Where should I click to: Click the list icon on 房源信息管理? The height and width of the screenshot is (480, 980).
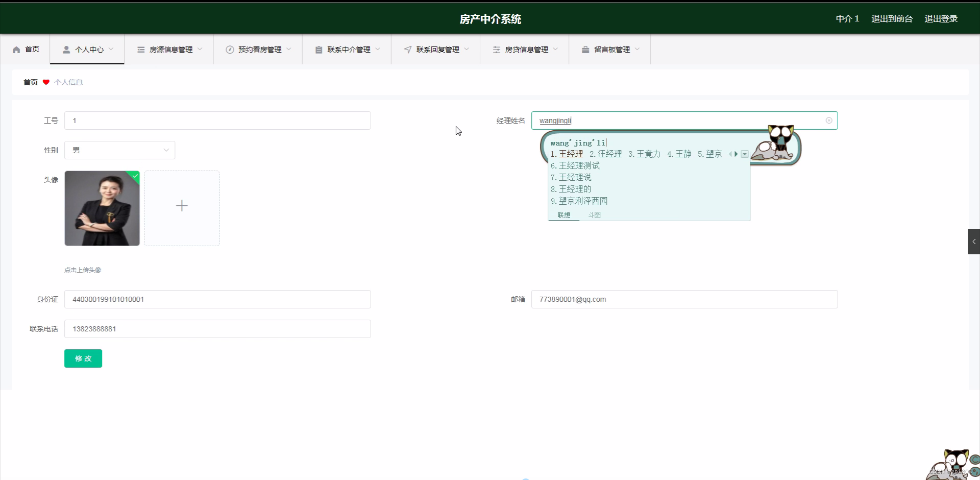tap(140, 49)
